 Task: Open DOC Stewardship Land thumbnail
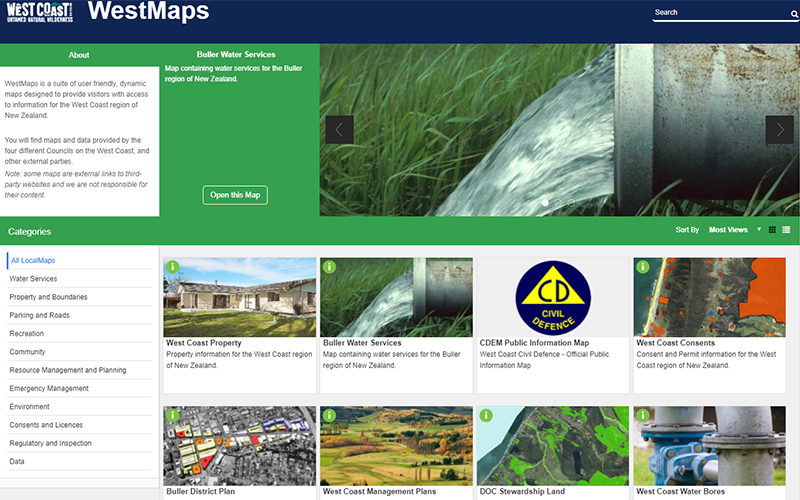(x=553, y=446)
